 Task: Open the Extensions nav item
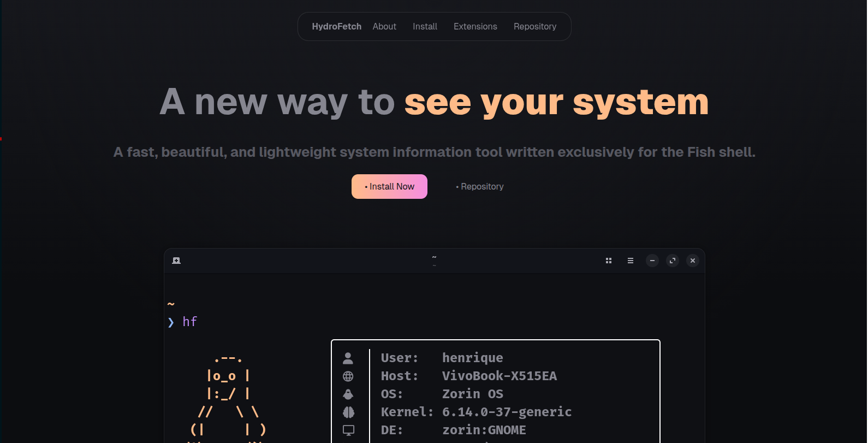pos(475,26)
